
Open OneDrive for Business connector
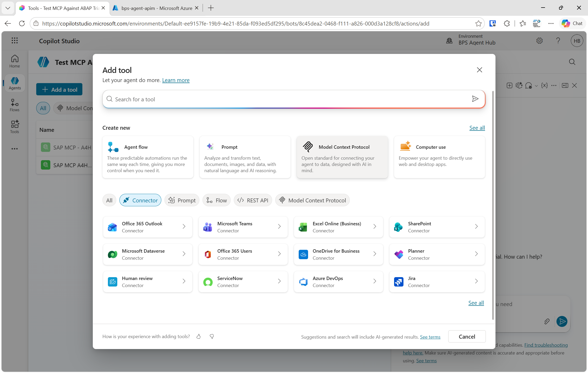pos(339,254)
